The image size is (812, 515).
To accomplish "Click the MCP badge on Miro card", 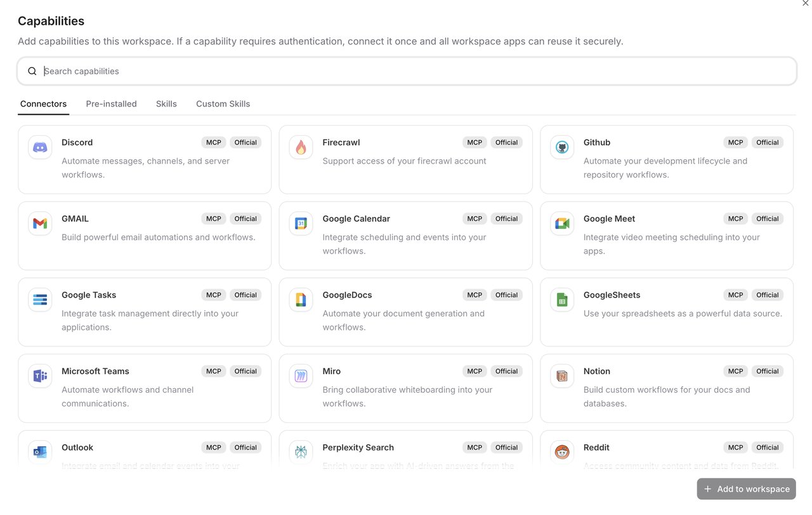I will [x=475, y=371].
